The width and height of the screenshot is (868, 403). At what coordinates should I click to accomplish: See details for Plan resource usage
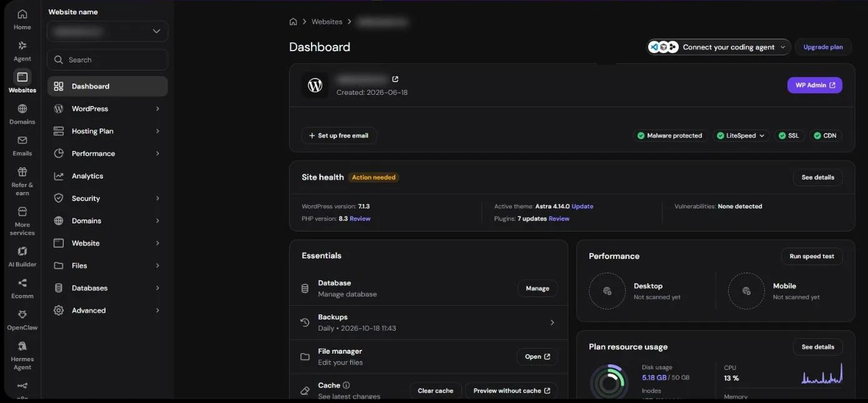coord(818,347)
